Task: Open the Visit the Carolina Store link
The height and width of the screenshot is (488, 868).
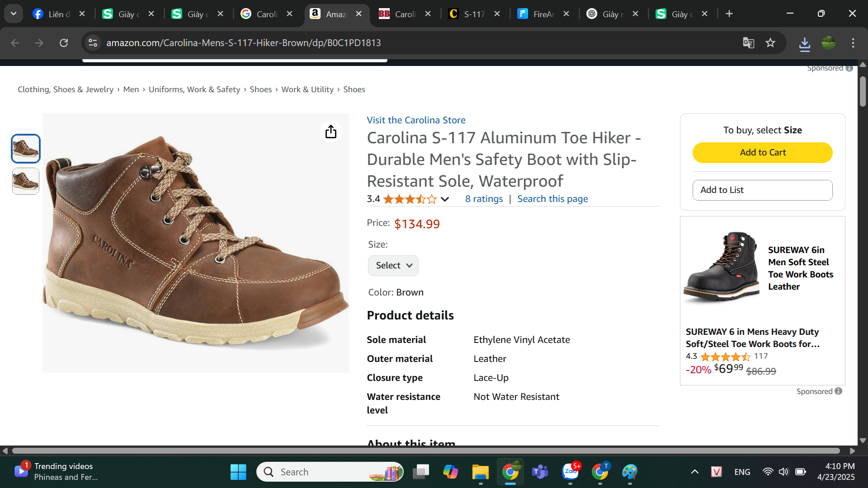Action: [x=416, y=120]
